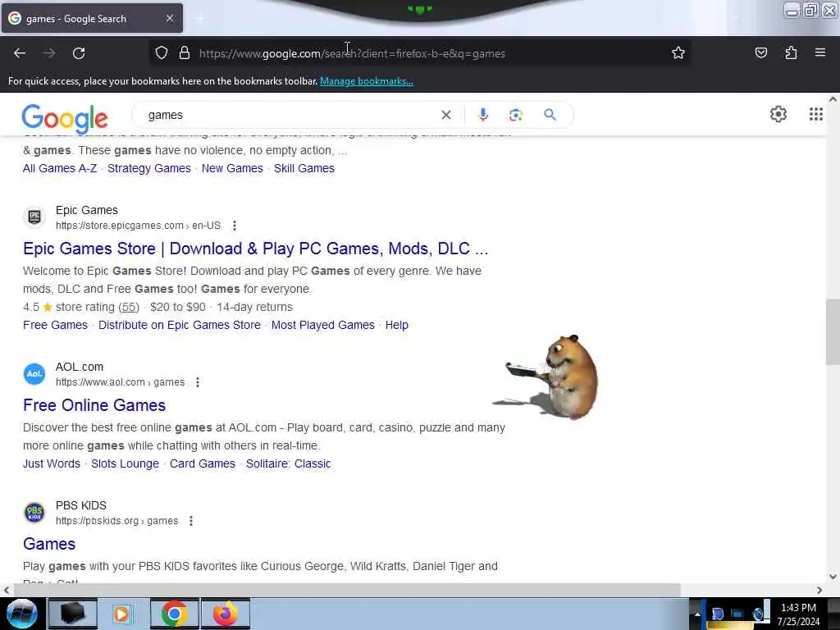
Task: Open the Solitaire: Classic sitelink
Action: click(288, 464)
